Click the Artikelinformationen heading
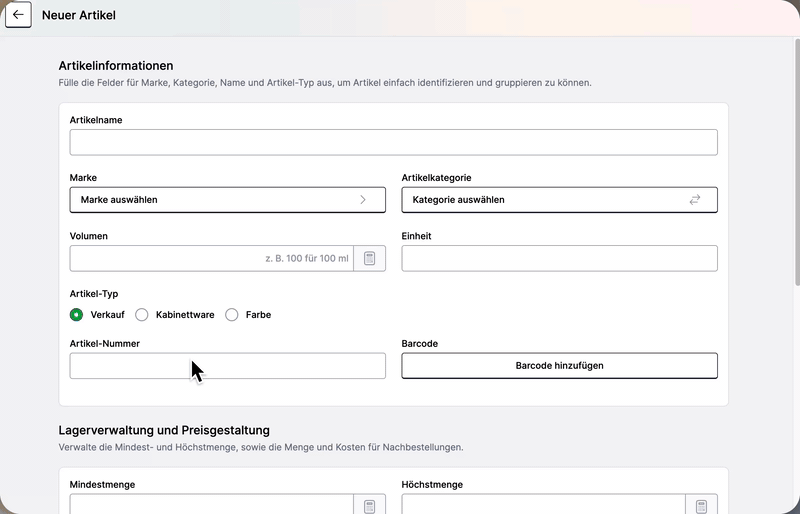The width and height of the screenshot is (800, 514). click(x=116, y=66)
